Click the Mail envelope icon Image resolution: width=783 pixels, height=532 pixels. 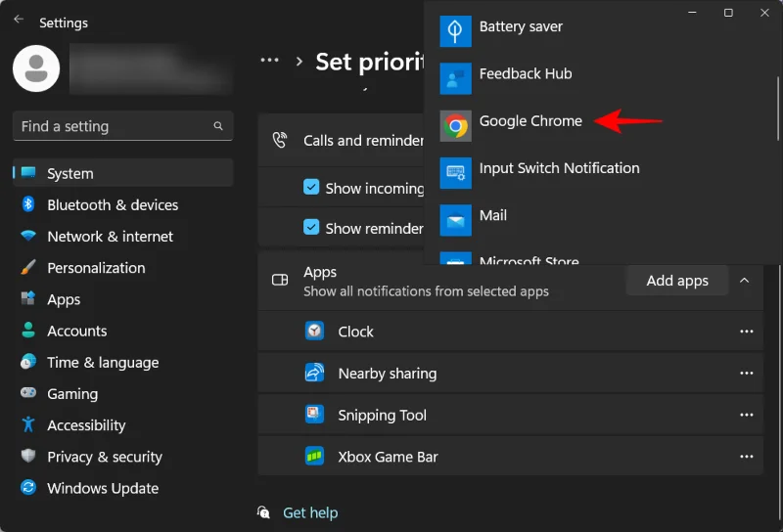click(x=455, y=220)
